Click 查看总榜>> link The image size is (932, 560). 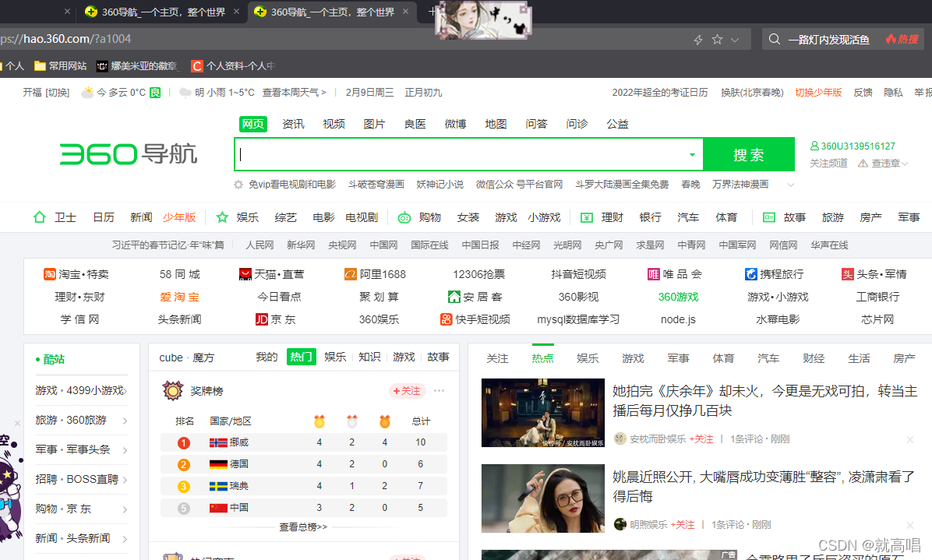point(303,527)
